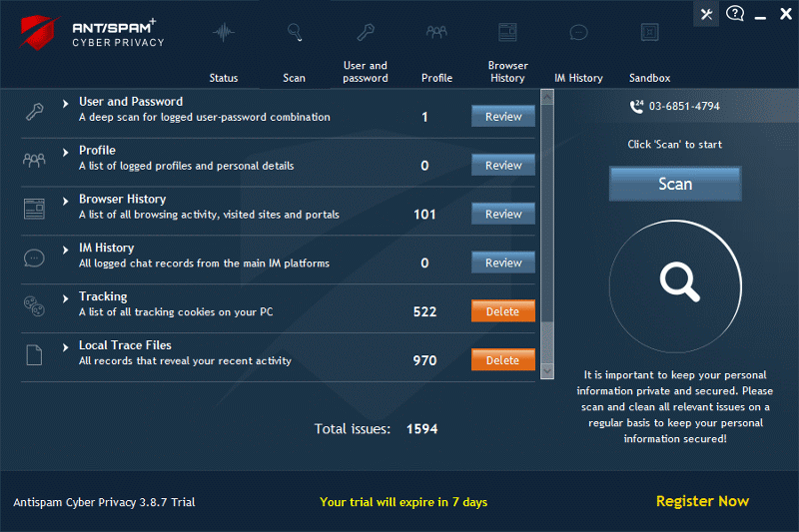The height and width of the screenshot is (532, 799).
Task: Click the 24-hour phone support icon
Action: coord(636,107)
